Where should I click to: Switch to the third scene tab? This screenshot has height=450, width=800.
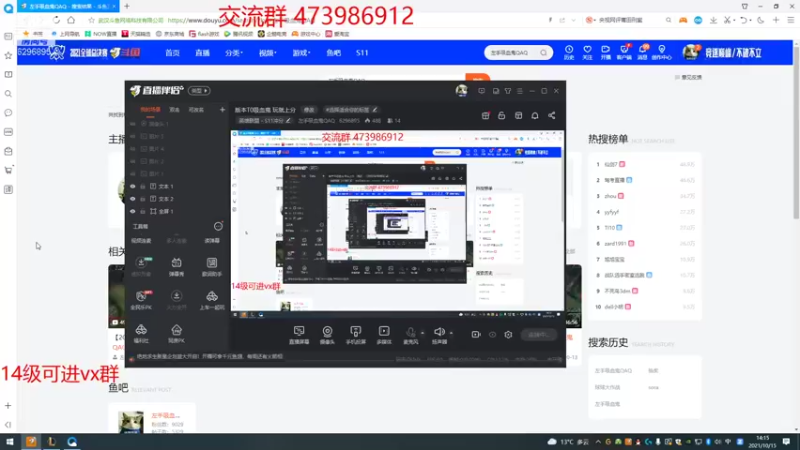196,110
